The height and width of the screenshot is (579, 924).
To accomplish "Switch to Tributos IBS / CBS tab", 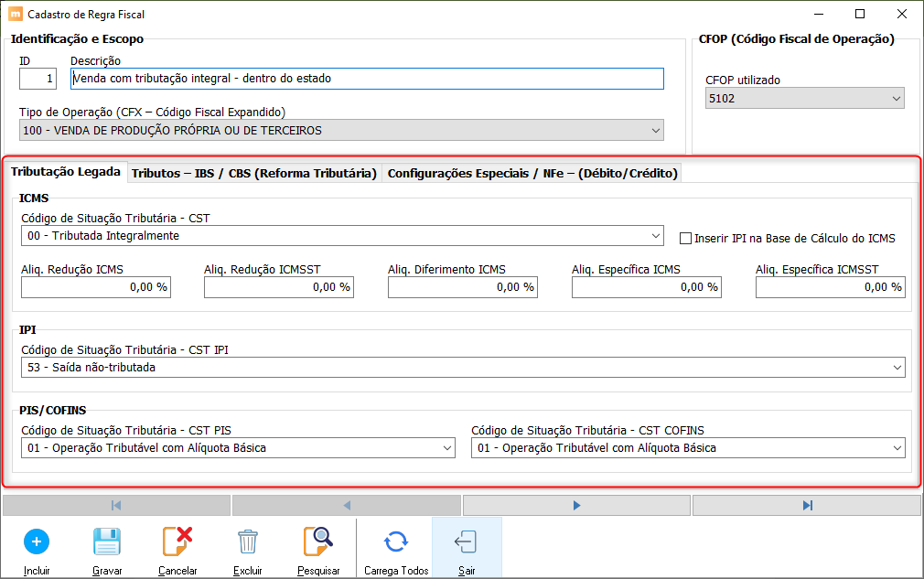I will pyautogui.click(x=254, y=173).
